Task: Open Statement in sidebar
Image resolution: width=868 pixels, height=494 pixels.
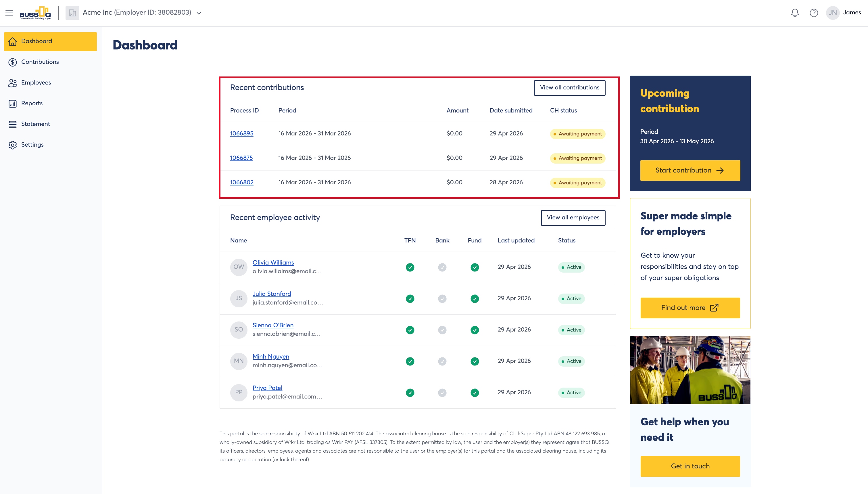Action: point(51,124)
